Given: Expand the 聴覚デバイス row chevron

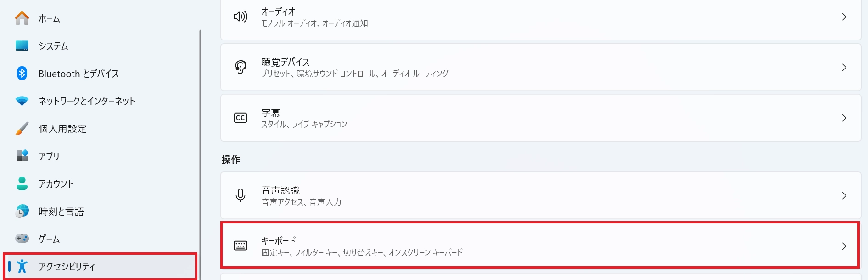Looking at the screenshot, I should click(x=844, y=68).
